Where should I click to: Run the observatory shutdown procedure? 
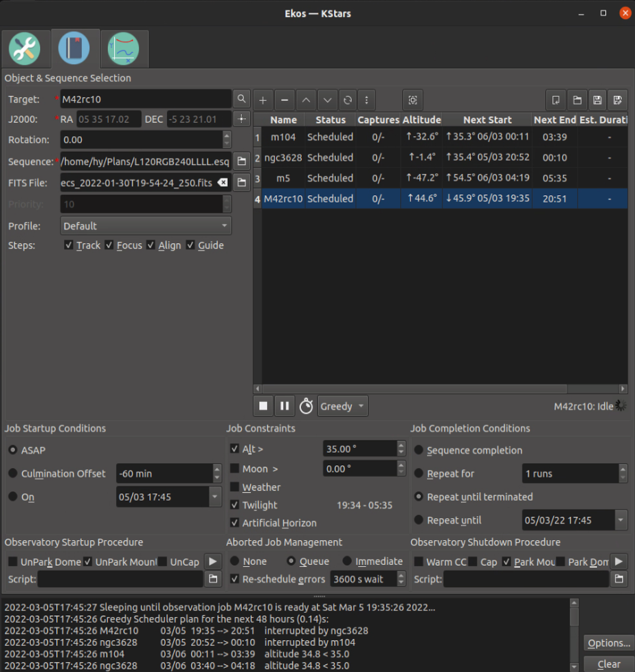pos(619,562)
